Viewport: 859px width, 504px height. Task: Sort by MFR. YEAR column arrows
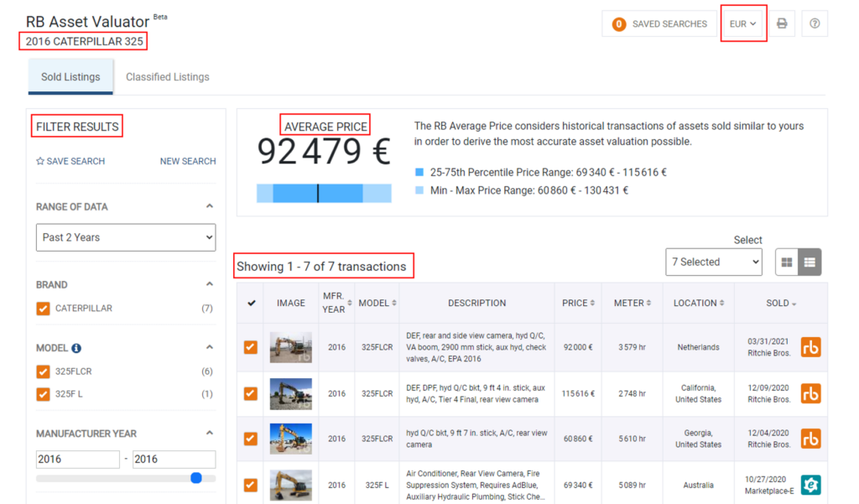pos(350,303)
